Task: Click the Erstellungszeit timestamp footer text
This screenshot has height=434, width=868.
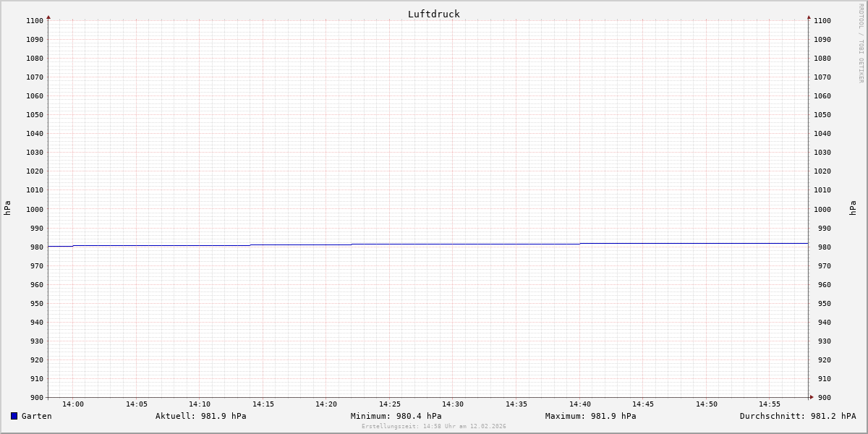Action: coord(433,427)
